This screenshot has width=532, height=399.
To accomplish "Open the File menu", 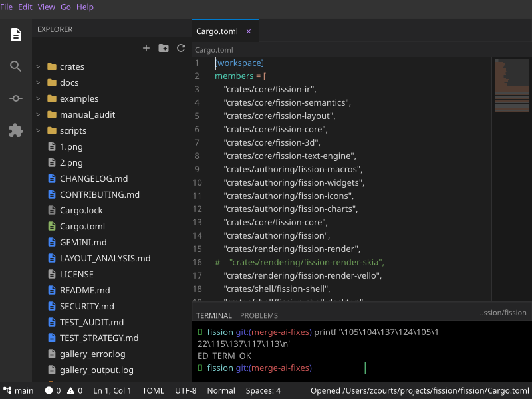I will [x=7, y=7].
